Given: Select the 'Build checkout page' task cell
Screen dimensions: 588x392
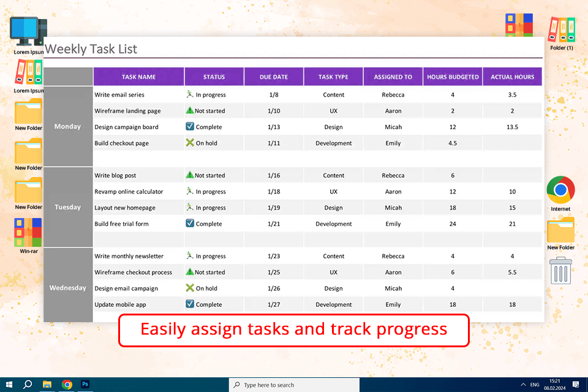Looking at the screenshot, I should point(139,143).
